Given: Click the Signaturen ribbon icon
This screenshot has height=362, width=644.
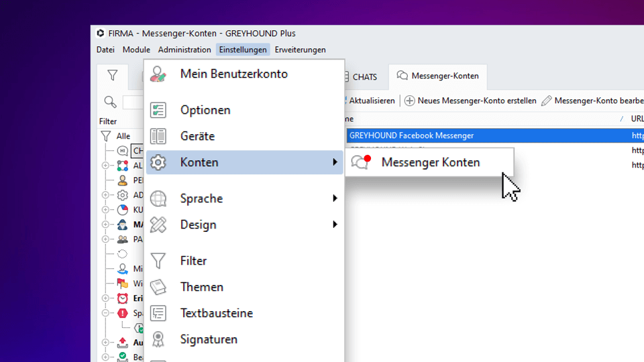Looking at the screenshot, I should point(158,339).
